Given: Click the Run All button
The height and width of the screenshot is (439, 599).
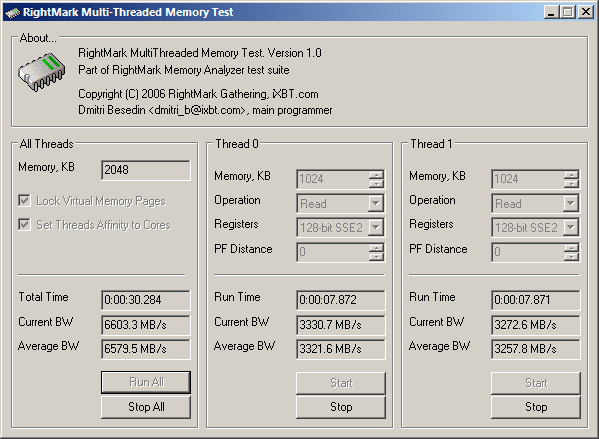Looking at the screenshot, I should tap(146, 382).
